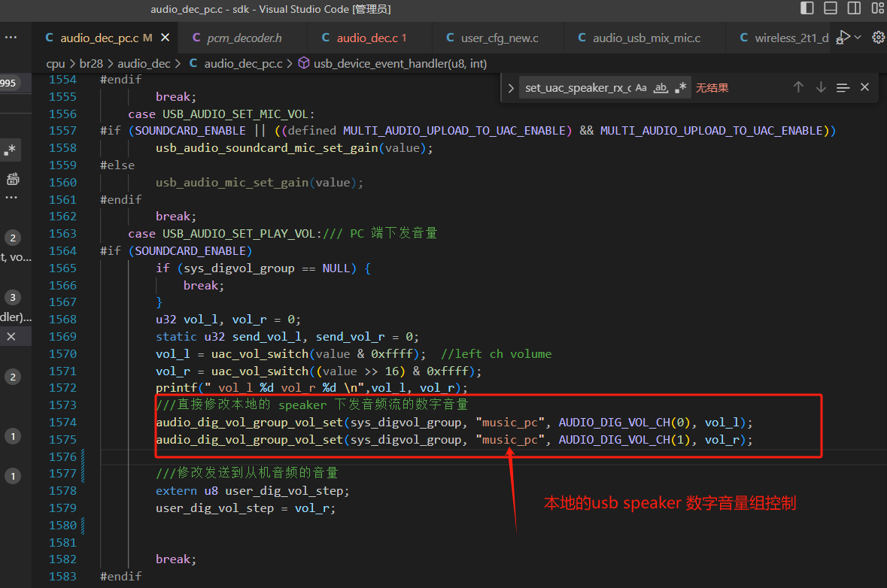The image size is (887, 588).
Task: Open the usb_device_event_handler(u8, int) breadcrumb
Action: tap(400, 64)
